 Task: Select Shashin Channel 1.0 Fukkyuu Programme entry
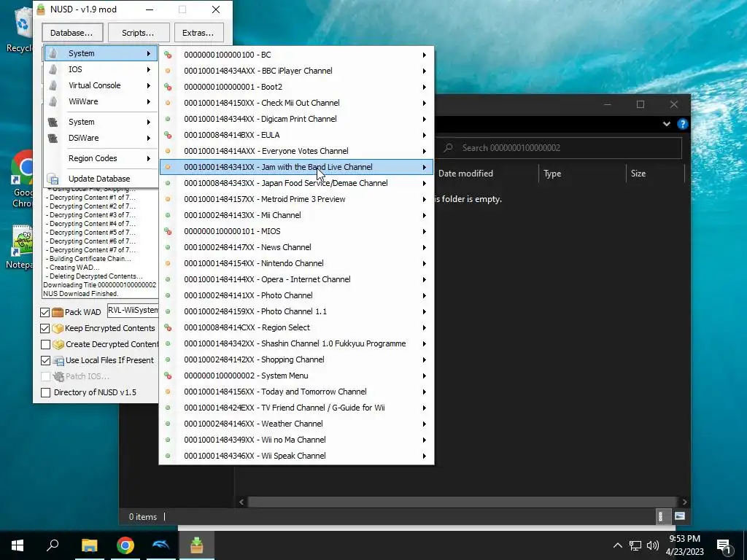coord(296,343)
